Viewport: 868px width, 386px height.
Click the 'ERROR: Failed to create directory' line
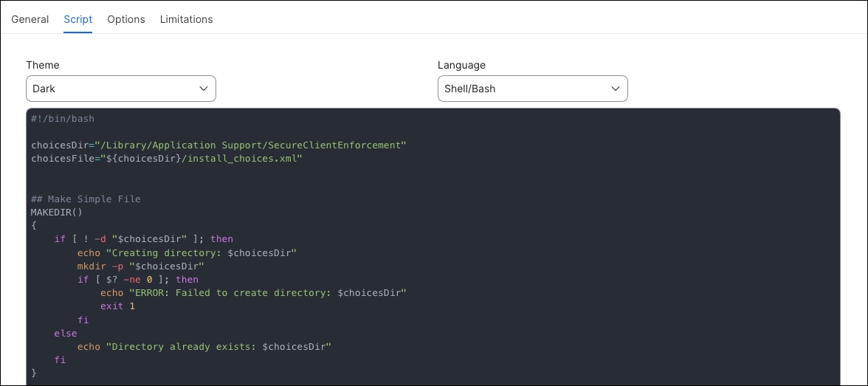pyautogui.click(x=254, y=293)
